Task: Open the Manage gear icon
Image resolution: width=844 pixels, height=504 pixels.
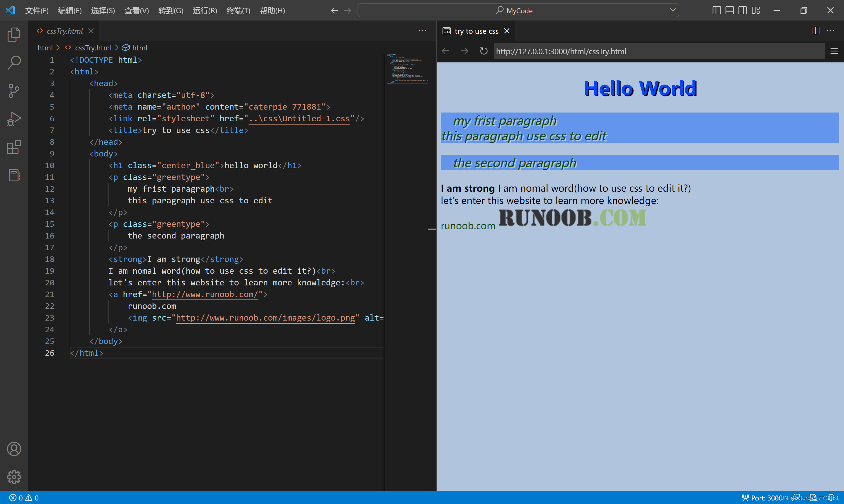Action: tap(14, 477)
